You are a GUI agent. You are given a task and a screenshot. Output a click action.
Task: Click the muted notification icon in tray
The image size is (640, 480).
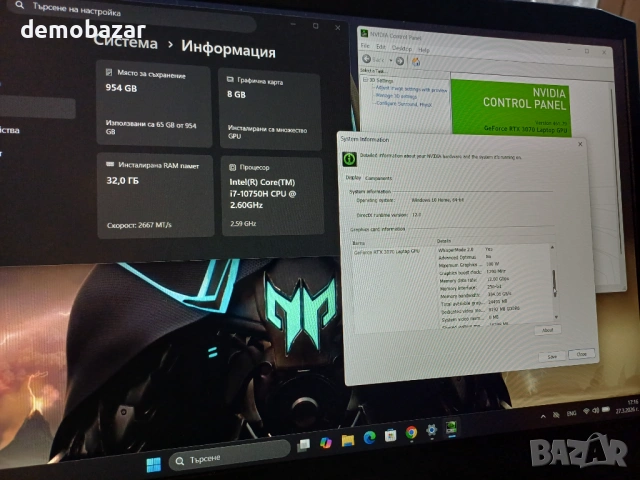click(556, 415)
